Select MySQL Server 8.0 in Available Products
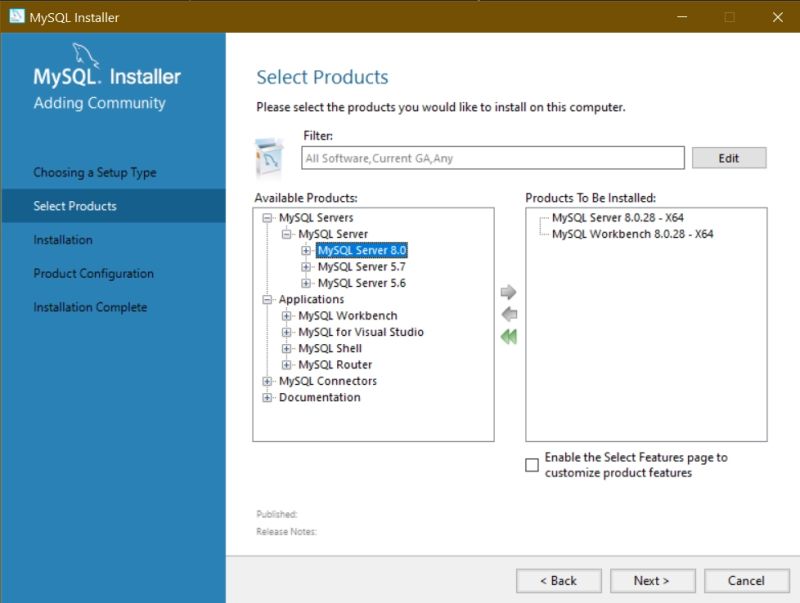 click(x=362, y=250)
